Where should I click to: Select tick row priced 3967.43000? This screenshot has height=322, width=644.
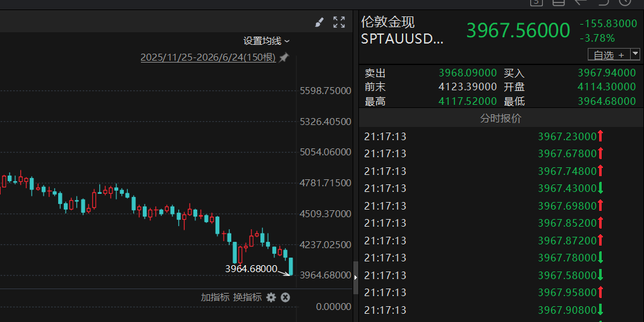[501, 188]
